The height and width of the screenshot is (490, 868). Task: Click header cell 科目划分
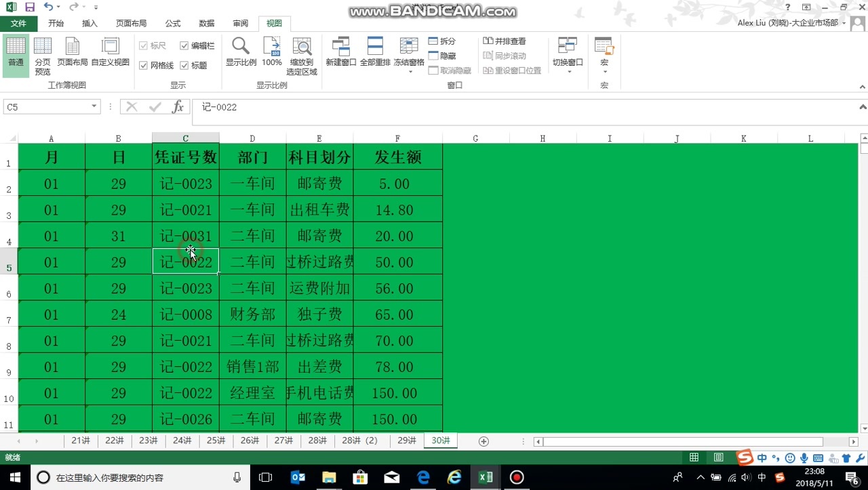(319, 157)
